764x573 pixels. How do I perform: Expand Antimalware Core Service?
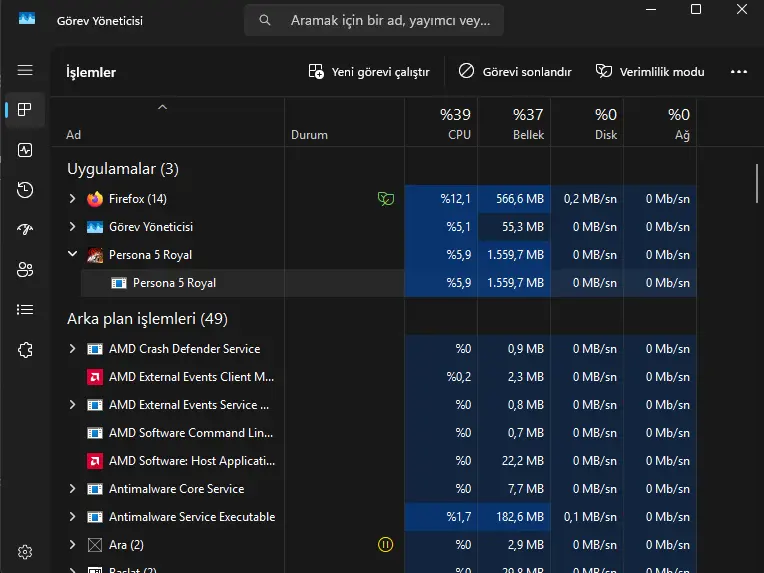[x=72, y=488]
